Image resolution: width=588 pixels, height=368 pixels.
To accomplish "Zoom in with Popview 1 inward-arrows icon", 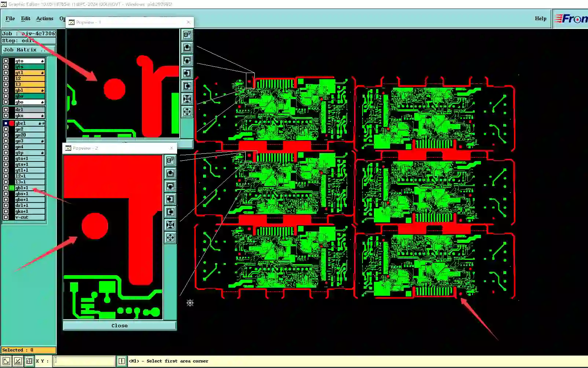I will click(187, 99).
